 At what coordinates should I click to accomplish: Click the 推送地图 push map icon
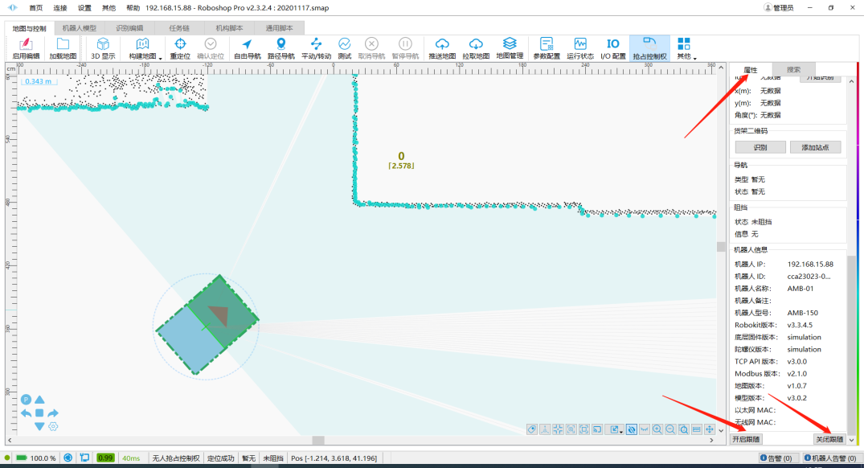click(x=441, y=48)
